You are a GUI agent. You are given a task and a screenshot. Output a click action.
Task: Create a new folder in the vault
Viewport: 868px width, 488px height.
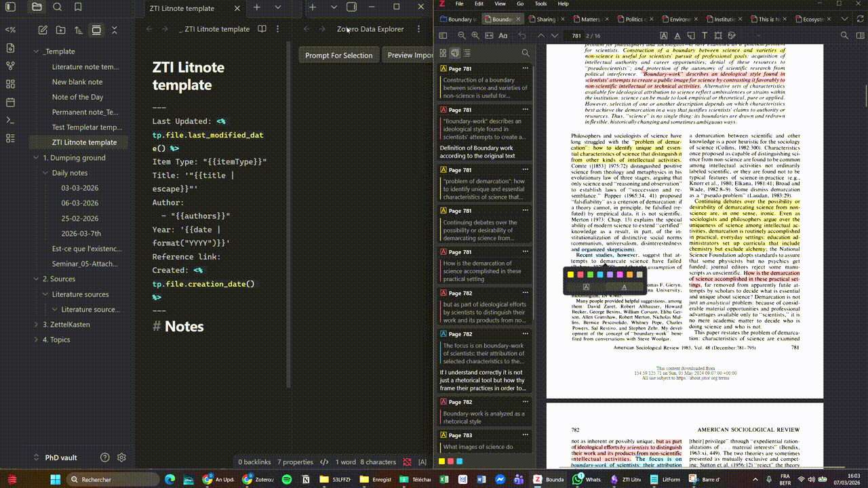coord(61,30)
